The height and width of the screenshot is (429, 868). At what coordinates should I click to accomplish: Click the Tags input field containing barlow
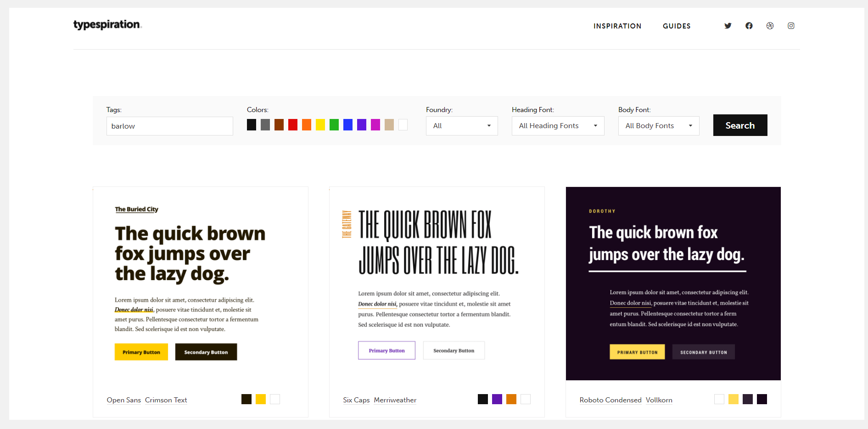tap(170, 126)
